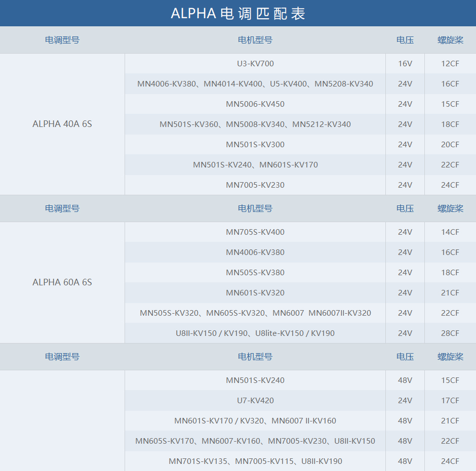Select the ALPHA 40A 6S cell
The width and height of the screenshot is (476, 471).
pyautogui.click(x=62, y=124)
